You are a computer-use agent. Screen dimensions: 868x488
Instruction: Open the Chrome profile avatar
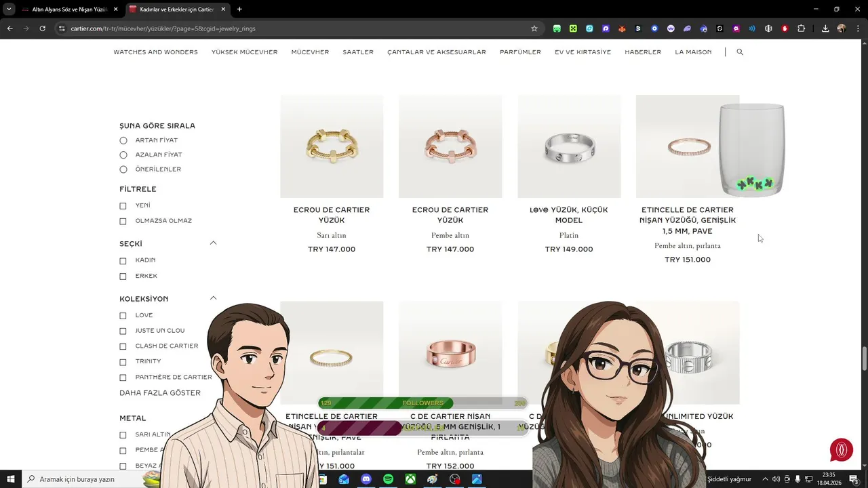coord(842,28)
